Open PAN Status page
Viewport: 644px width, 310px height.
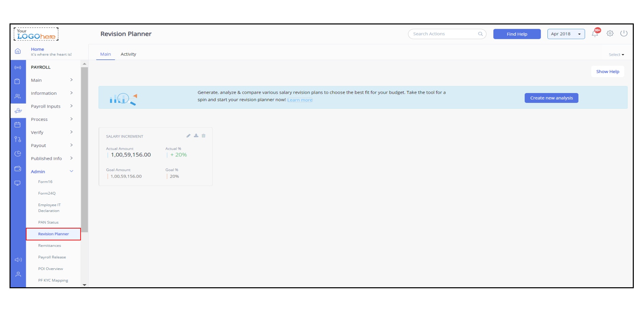[48, 222]
